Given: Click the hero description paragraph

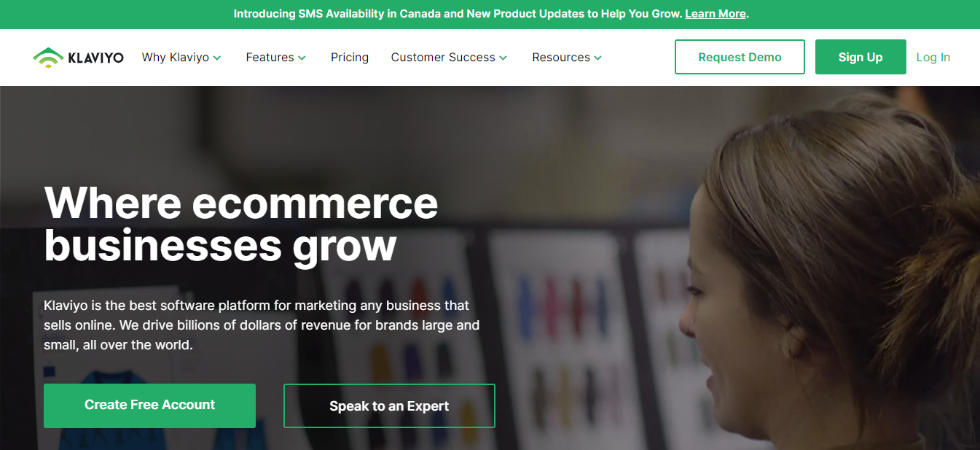Looking at the screenshot, I should click(x=262, y=325).
